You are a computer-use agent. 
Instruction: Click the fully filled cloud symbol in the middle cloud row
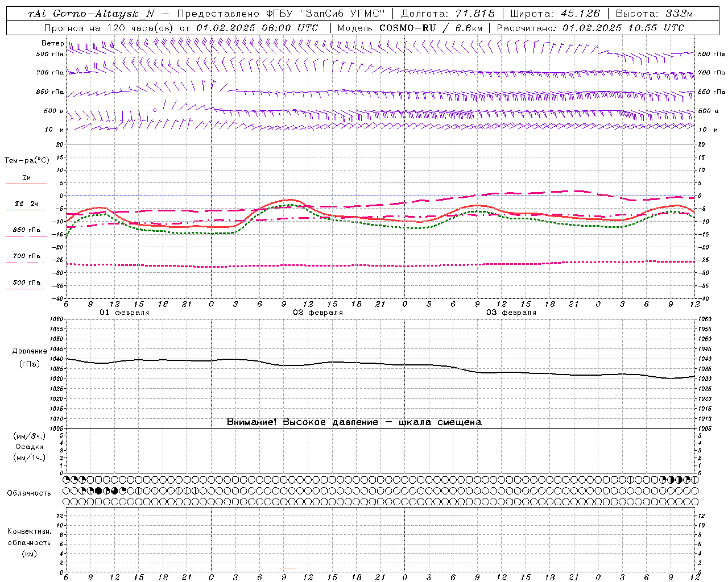[98, 490]
